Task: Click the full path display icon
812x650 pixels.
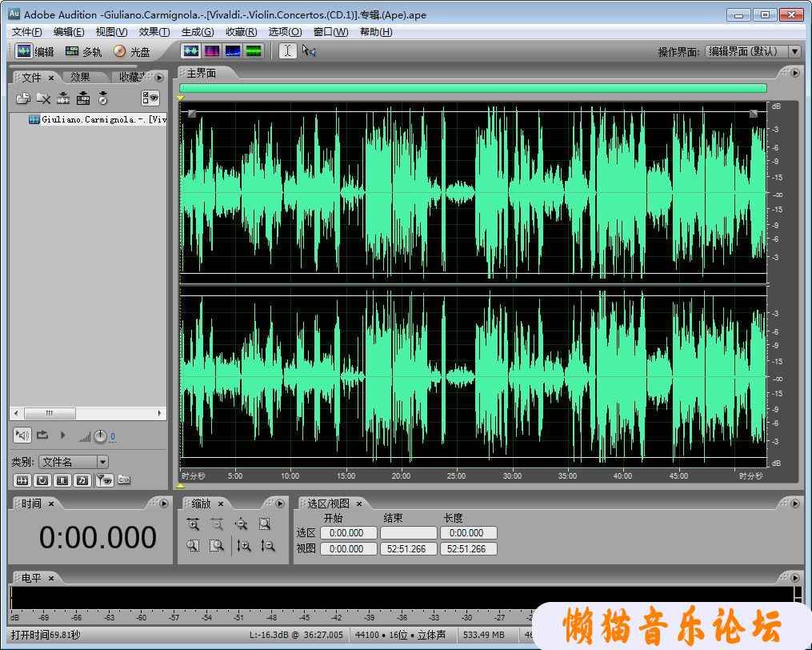Action: coord(124,480)
